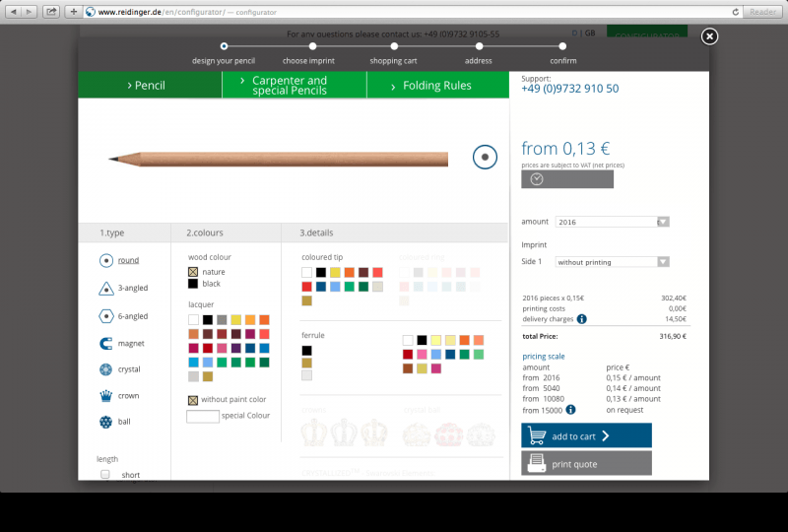
Task: Click the special Colour input field
Action: click(203, 417)
